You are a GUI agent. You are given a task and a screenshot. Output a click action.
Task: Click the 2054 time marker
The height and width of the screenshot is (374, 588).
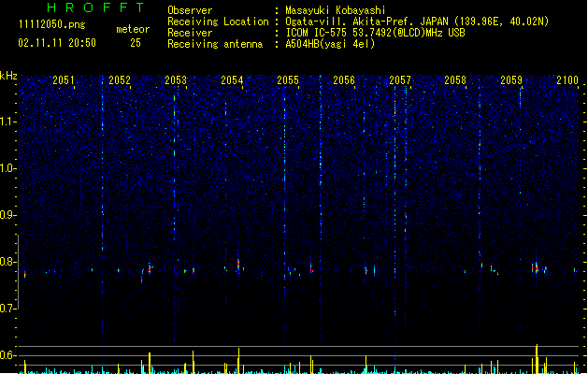[232, 80]
